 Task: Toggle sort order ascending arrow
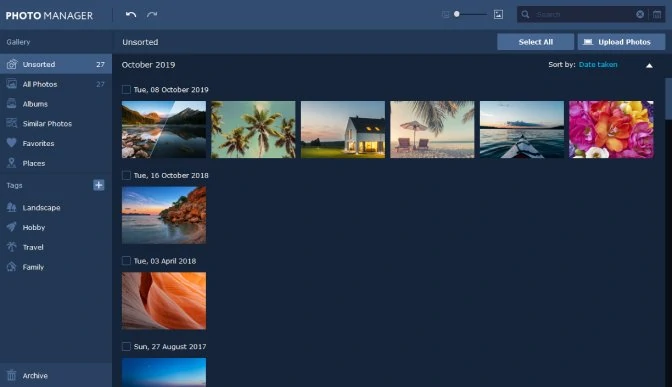coord(649,65)
